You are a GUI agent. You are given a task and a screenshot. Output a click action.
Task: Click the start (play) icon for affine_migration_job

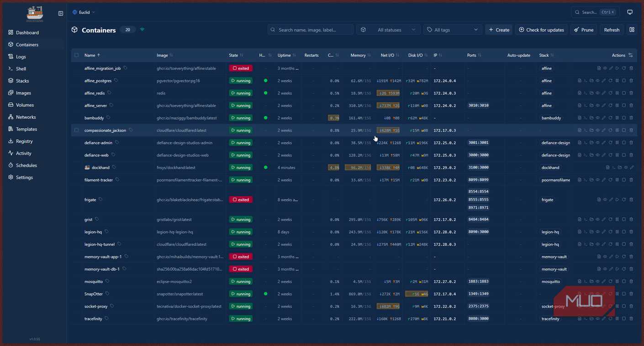tap(618, 68)
